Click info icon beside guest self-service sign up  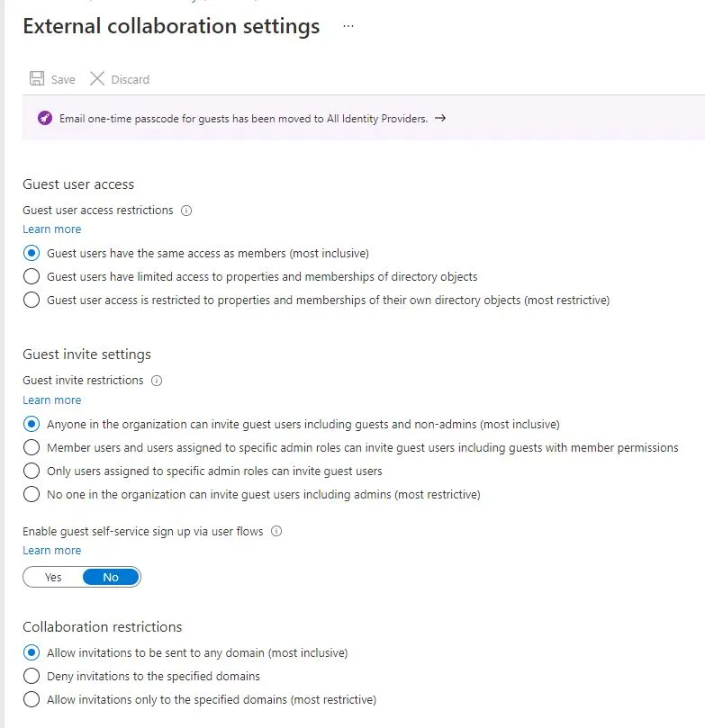[x=276, y=531]
